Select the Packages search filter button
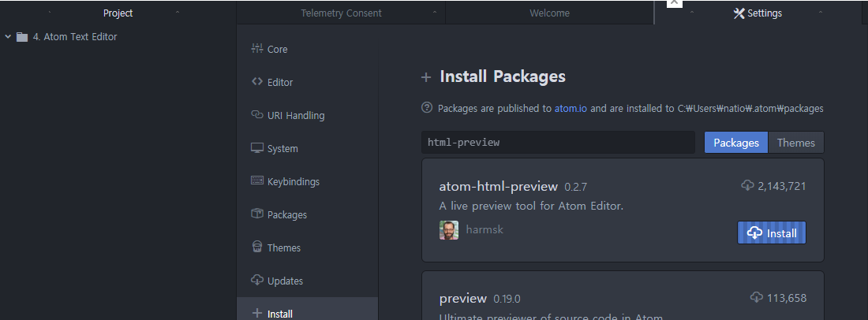Screen dimensions: 868x320 735,143
